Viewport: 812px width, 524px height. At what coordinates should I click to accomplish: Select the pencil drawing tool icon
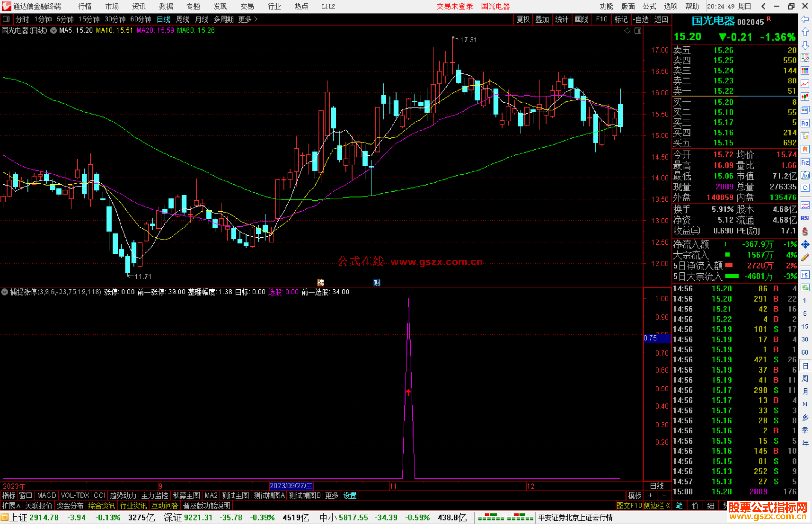805,258
